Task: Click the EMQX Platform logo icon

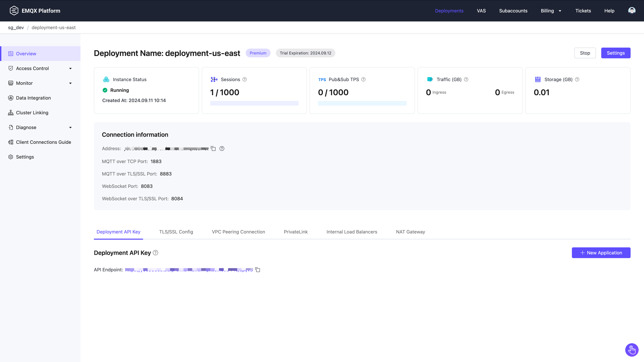Action: coord(14,11)
